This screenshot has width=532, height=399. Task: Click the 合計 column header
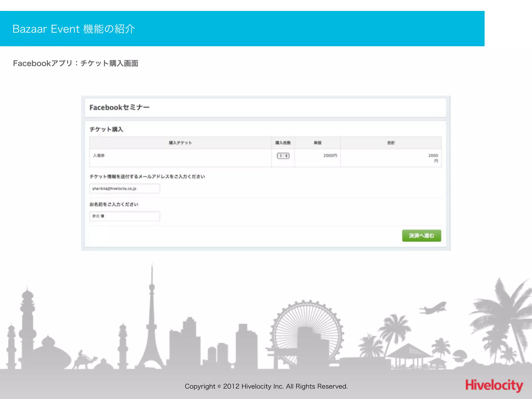[x=391, y=143]
